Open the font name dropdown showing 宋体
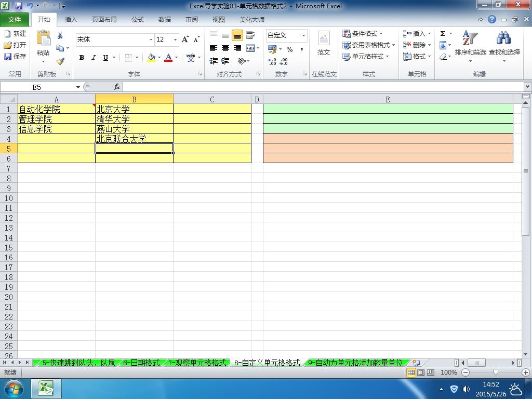 151,39
